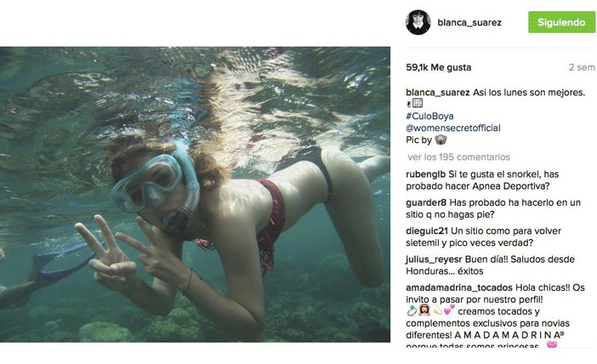This screenshot has height=364, width=597.
Task: Open dieguic21 commenter profile
Action: [x=427, y=231]
